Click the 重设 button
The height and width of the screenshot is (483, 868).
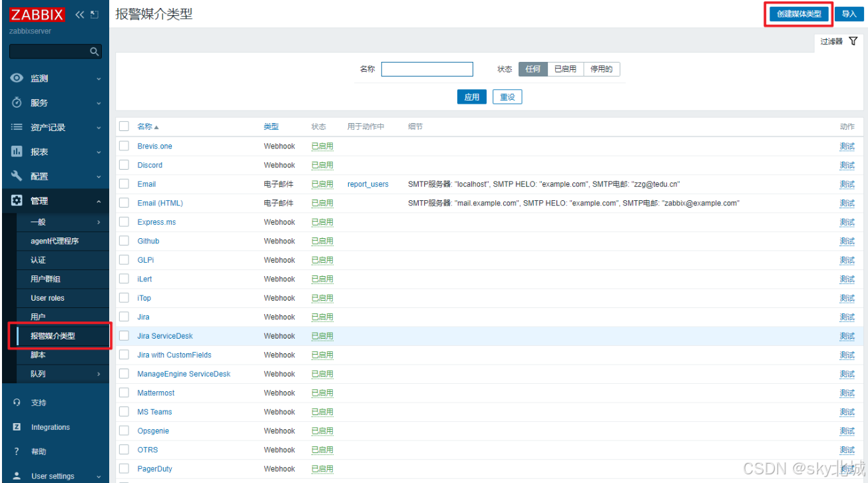point(507,97)
